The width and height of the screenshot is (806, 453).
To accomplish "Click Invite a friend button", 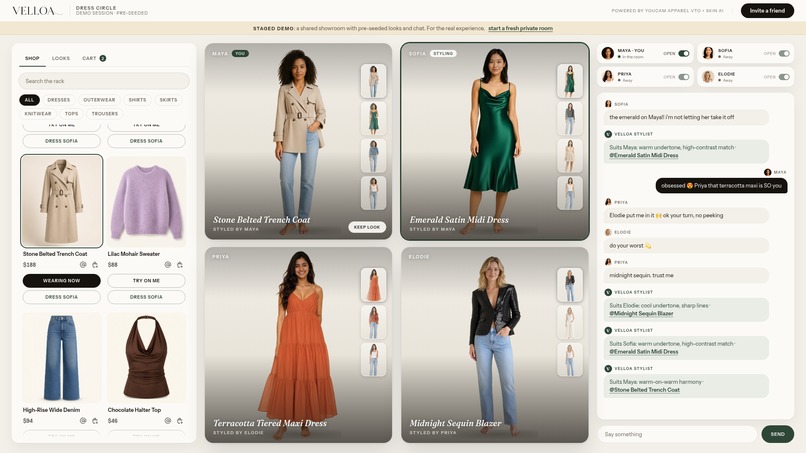I will click(x=767, y=10).
